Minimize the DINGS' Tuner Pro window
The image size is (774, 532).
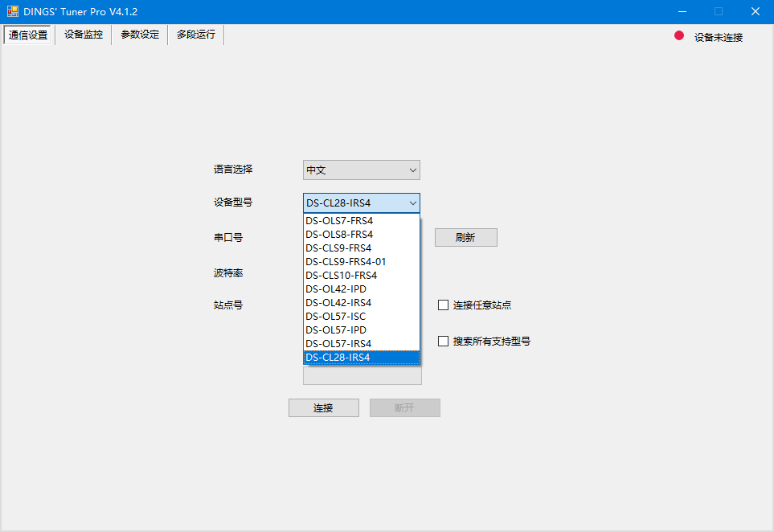pyautogui.click(x=682, y=11)
